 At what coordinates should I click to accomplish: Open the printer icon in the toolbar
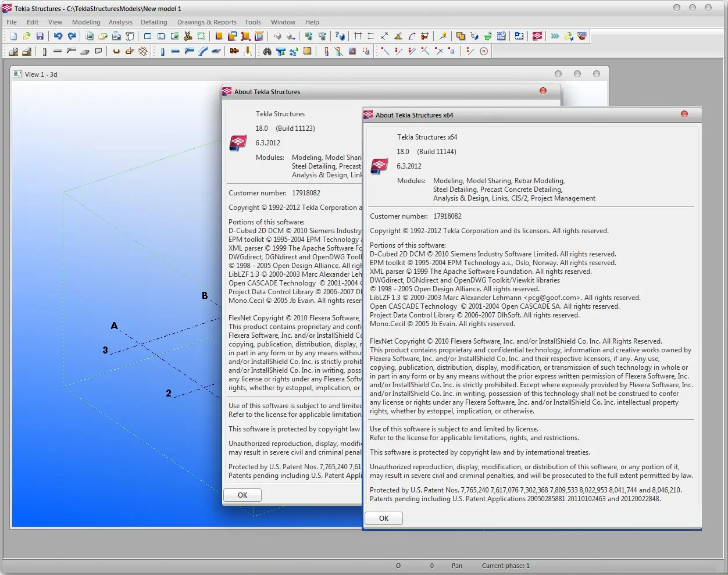coord(116,36)
